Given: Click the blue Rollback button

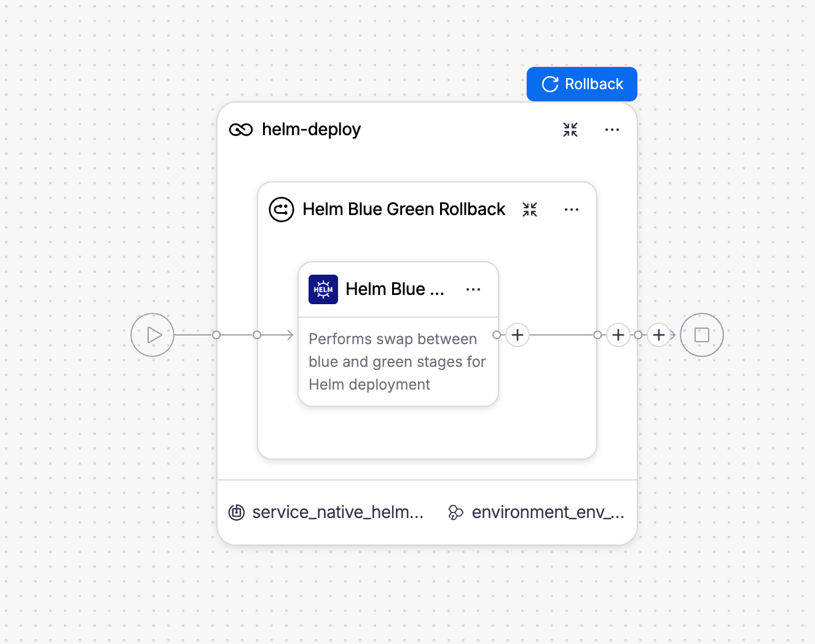Looking at the screenshot, I should (581, 84).
